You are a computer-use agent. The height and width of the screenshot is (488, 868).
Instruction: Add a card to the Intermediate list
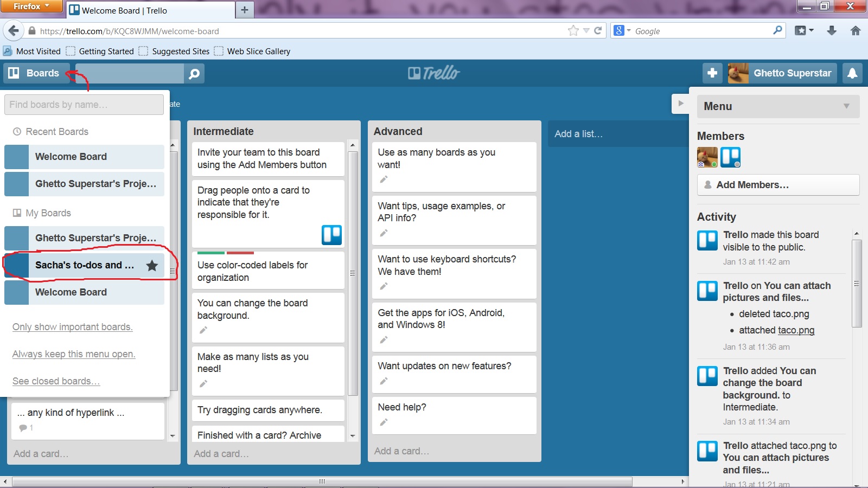tap(221, 454)
